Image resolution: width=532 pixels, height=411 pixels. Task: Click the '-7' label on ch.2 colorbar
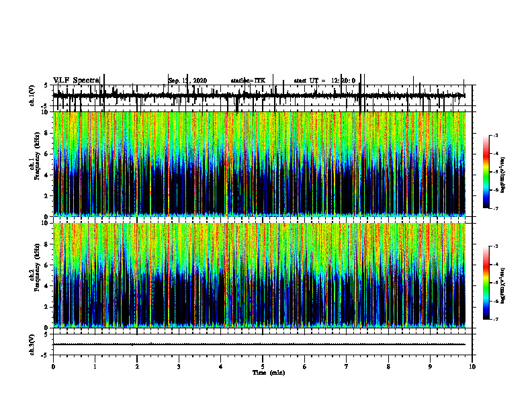click(x=495, y=320)
